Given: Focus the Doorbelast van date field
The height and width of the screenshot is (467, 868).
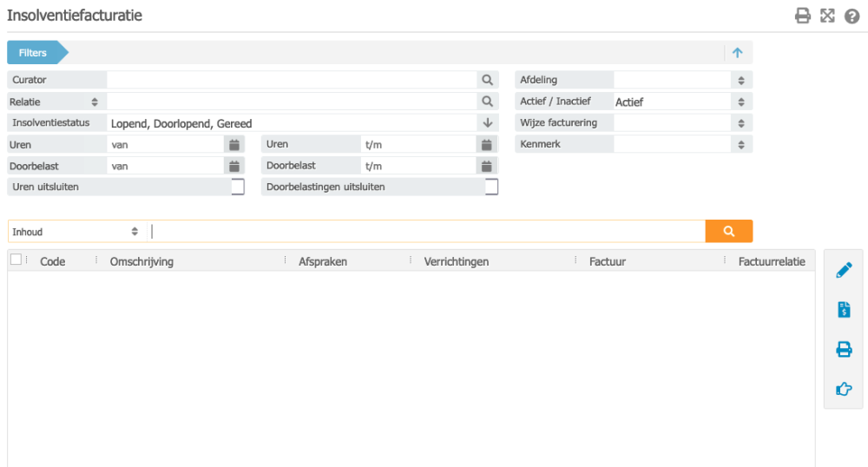Looking at the screenshot, I should tap(166, 166).
